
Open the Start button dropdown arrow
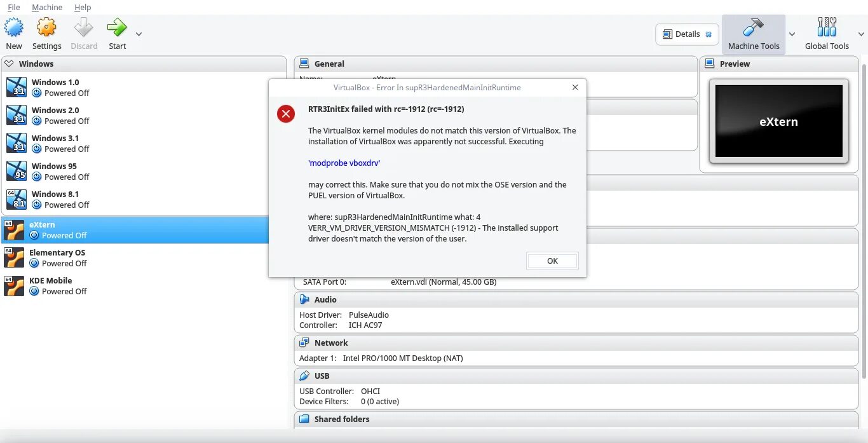[139, 34]
